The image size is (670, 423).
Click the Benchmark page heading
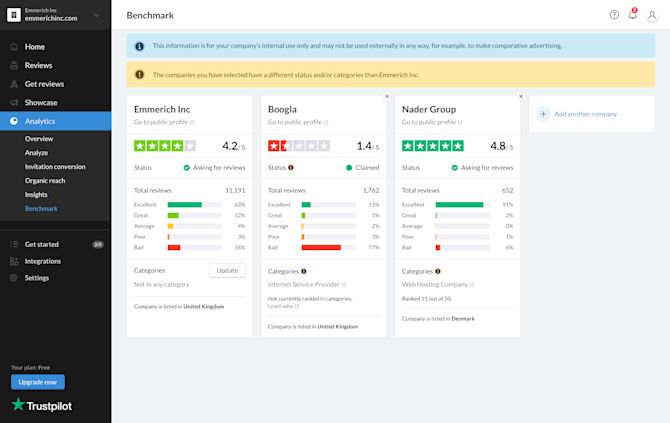coord(150,15)
